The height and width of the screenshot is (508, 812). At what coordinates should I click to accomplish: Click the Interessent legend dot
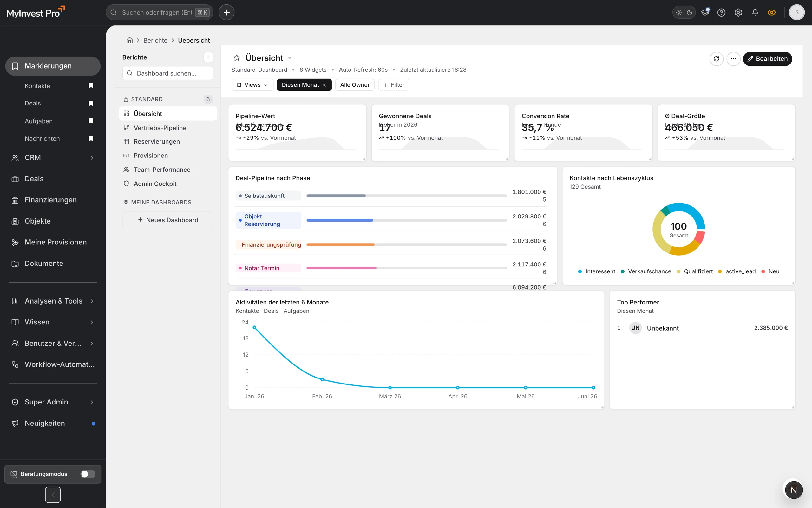[x=580, y=271]
